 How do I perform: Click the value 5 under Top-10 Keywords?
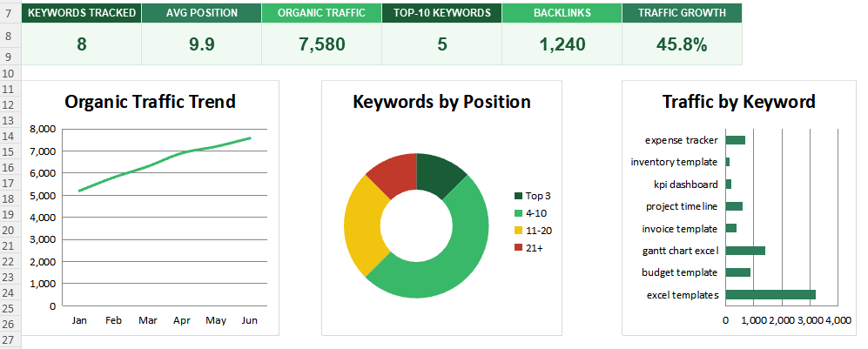[441, 44]
